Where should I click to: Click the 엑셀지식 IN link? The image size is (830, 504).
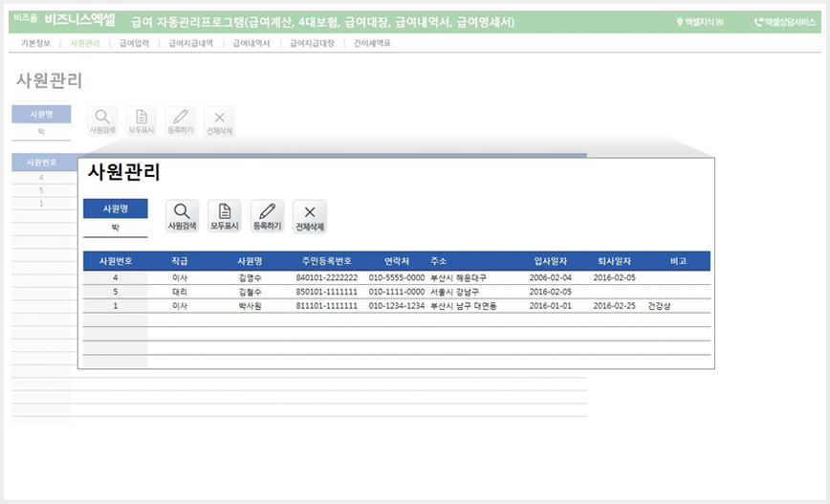(700, 22)
